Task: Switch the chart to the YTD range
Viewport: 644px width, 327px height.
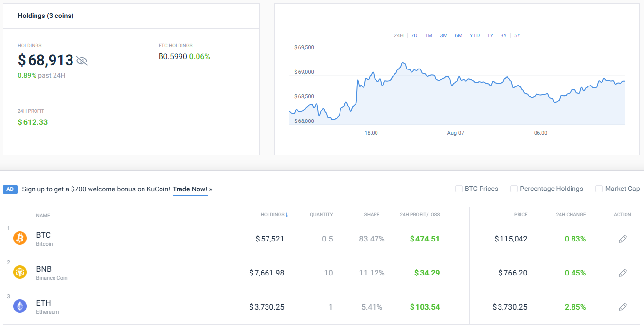Action: (x=474, y=35)
